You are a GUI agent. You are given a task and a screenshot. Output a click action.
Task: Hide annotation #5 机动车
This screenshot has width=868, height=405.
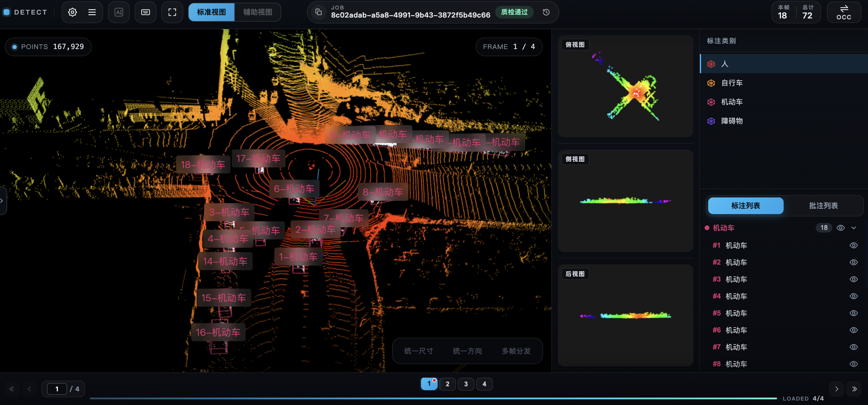click(x=853, y=313)
